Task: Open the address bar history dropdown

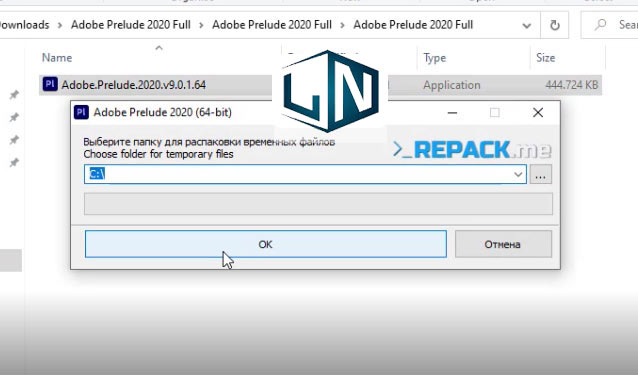Action: point(527,26)
